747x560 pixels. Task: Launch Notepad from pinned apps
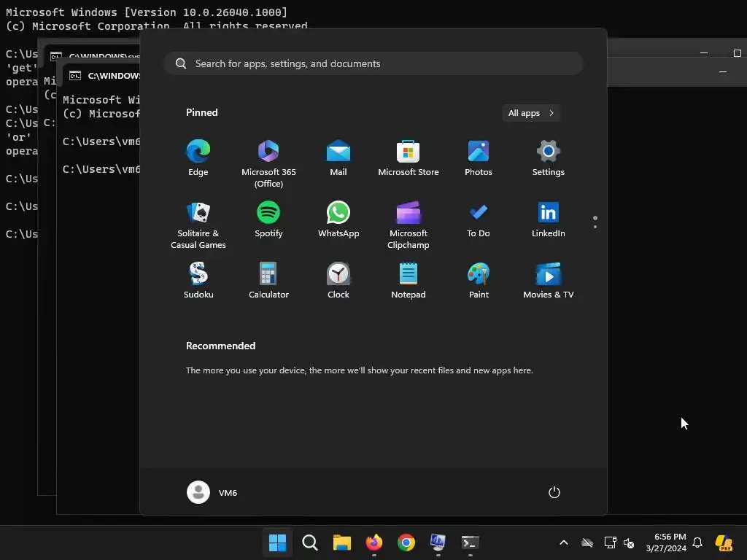(x=409, y=281)
